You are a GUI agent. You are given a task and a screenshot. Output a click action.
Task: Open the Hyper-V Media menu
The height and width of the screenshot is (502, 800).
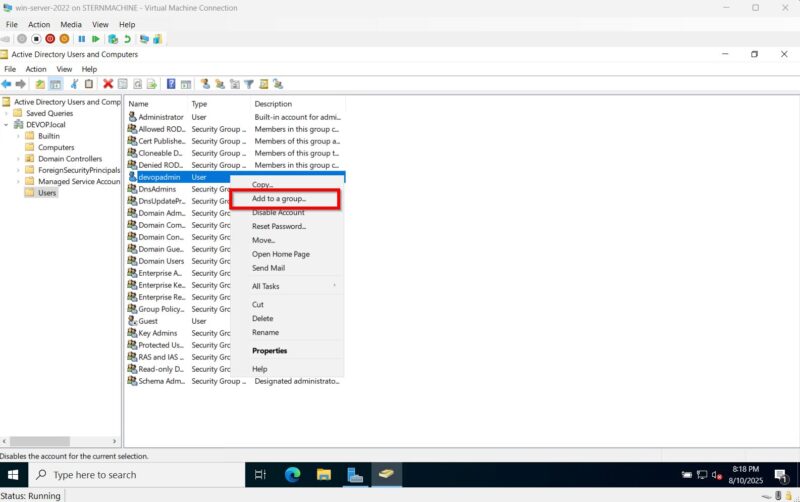pos(71,24)
